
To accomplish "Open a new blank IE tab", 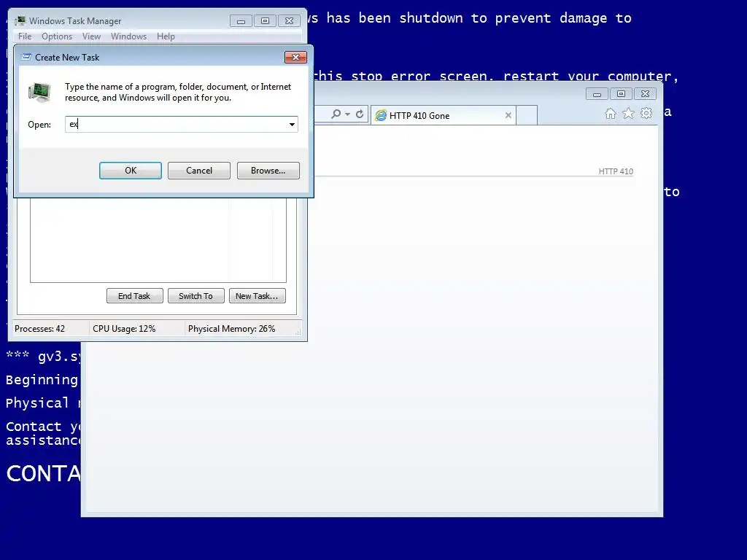I will coord(527,115).
